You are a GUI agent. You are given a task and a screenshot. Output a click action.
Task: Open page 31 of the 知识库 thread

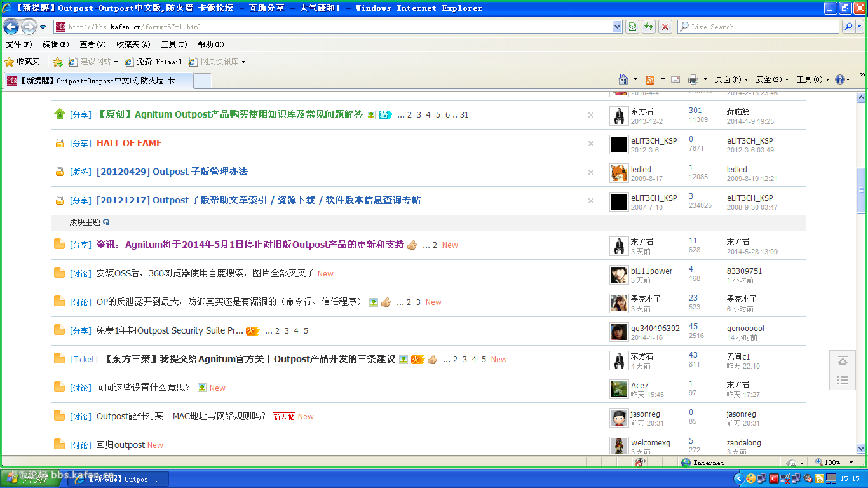[x=465, y=115]
